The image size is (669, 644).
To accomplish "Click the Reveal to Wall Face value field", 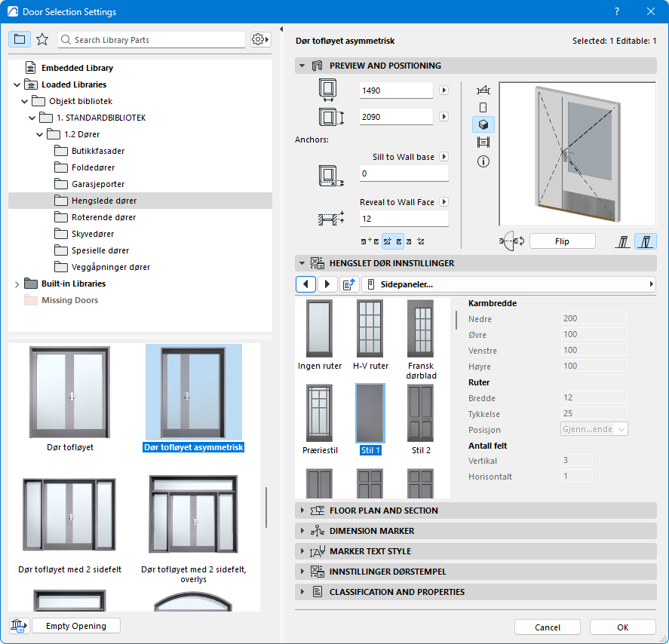I will point(404,219).
